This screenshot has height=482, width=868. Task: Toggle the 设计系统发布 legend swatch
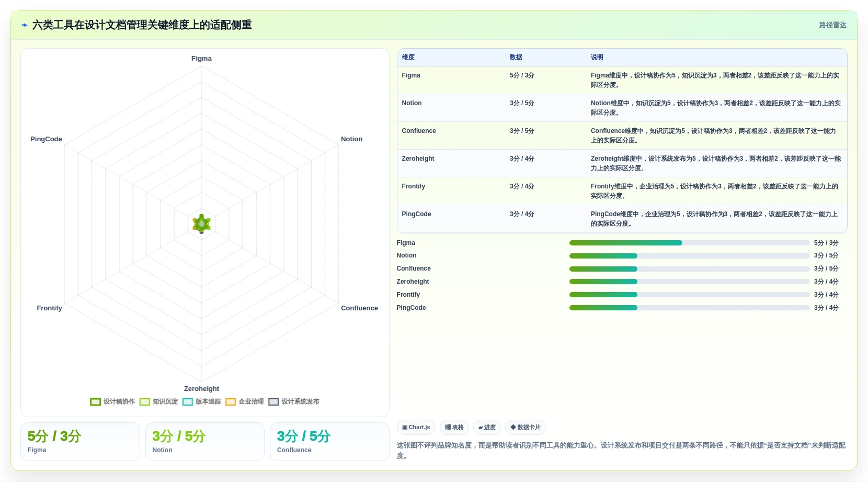pos(273,402)
